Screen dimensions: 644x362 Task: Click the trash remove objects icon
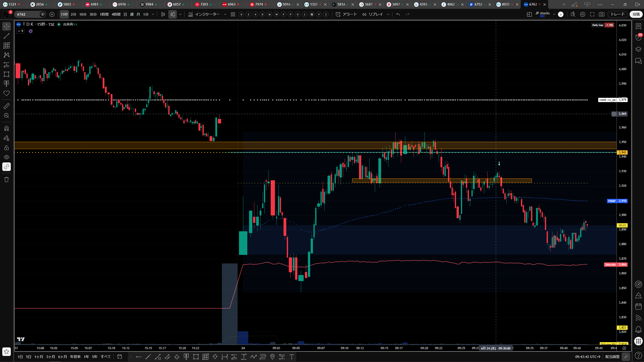tap(7, 179)
